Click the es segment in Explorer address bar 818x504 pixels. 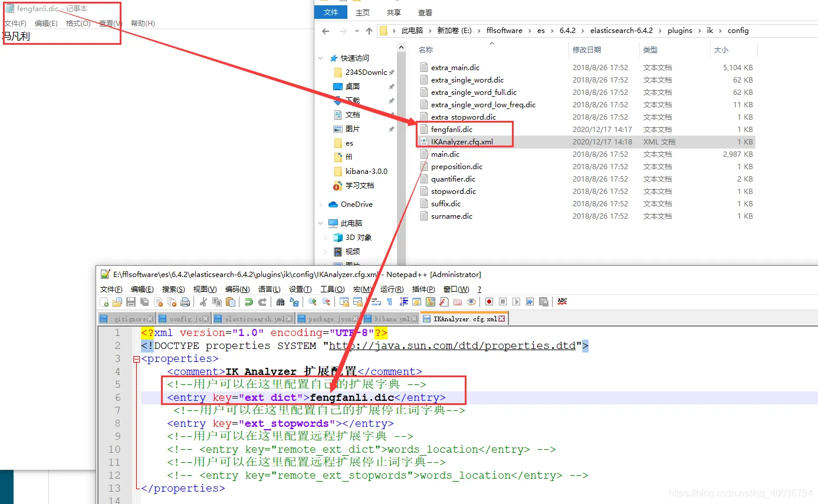[541, 31]
